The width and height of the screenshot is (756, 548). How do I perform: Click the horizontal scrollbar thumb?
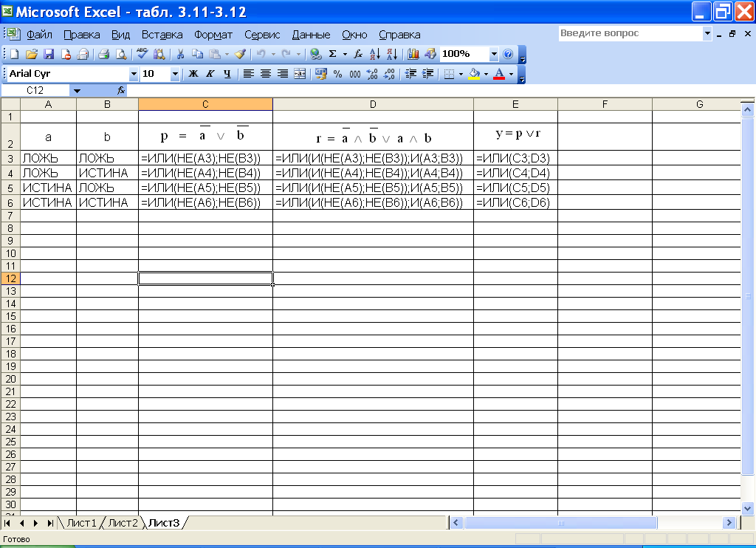pos(560,522)
